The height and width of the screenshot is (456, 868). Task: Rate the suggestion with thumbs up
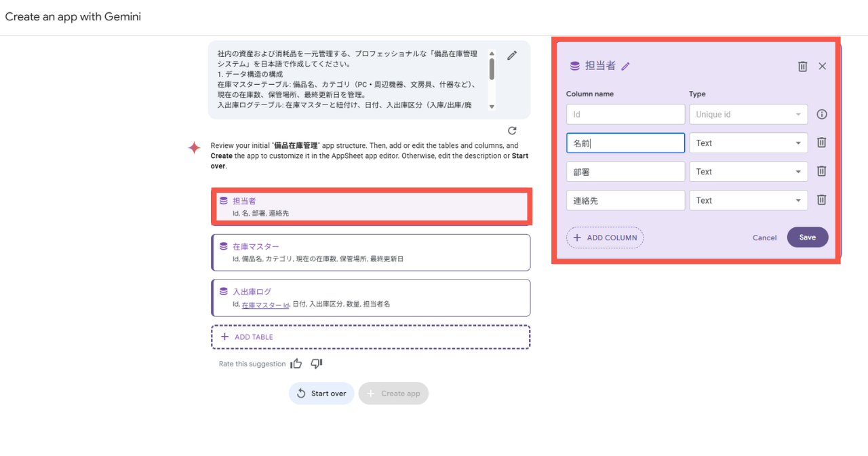click(x=296, y=364)
